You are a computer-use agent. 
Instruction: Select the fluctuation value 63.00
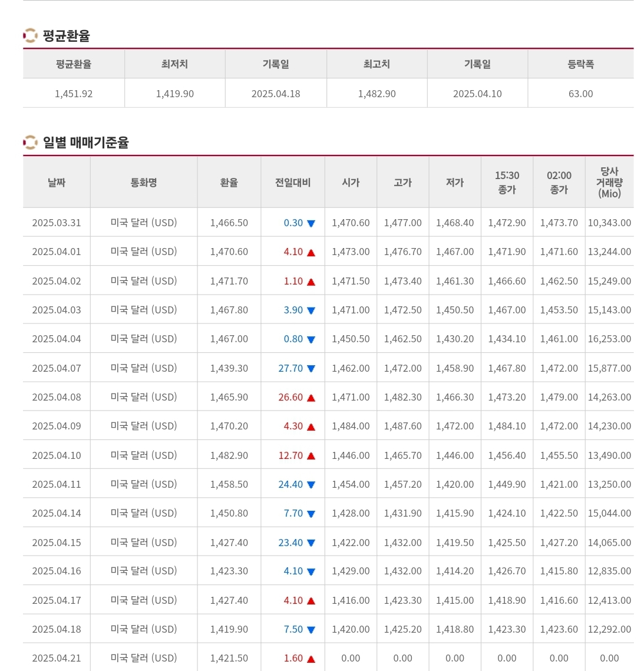pos(581,94)
